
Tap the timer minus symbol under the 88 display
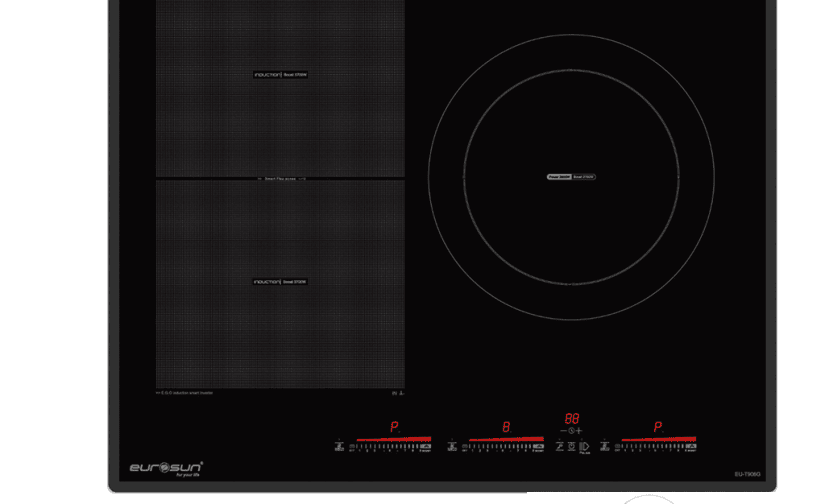564,430
